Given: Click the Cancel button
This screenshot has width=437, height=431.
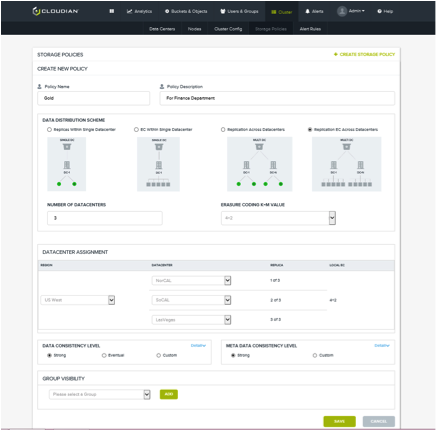Looking at the screenshot, I should pos(379,421).
